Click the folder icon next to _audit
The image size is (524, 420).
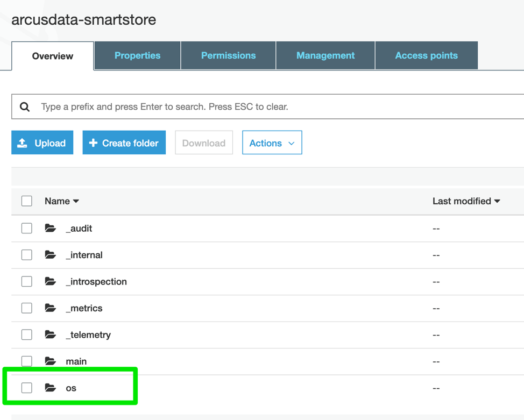pyautogui.click(x=50, y=228)
